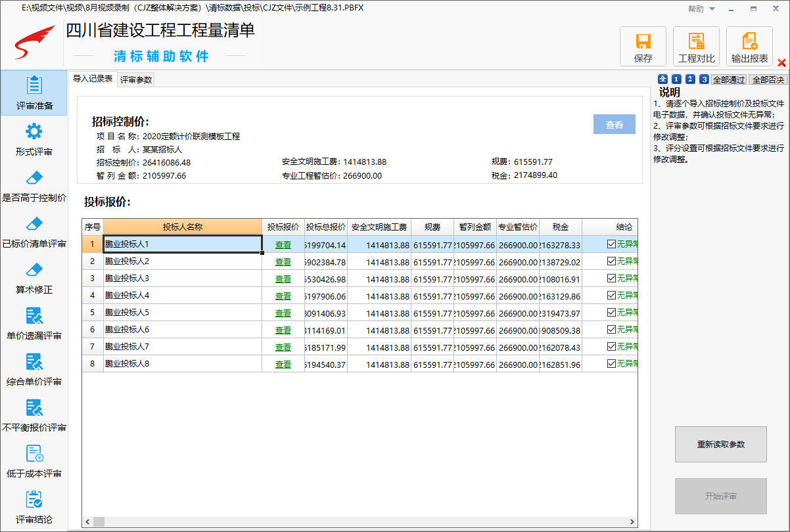Click the 税金 column header
The width and height of the screenshot is (790, 532).
pos(561,227)
